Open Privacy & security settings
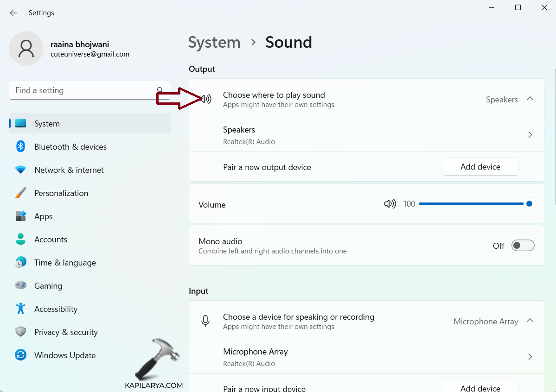 tap(66, 332)
